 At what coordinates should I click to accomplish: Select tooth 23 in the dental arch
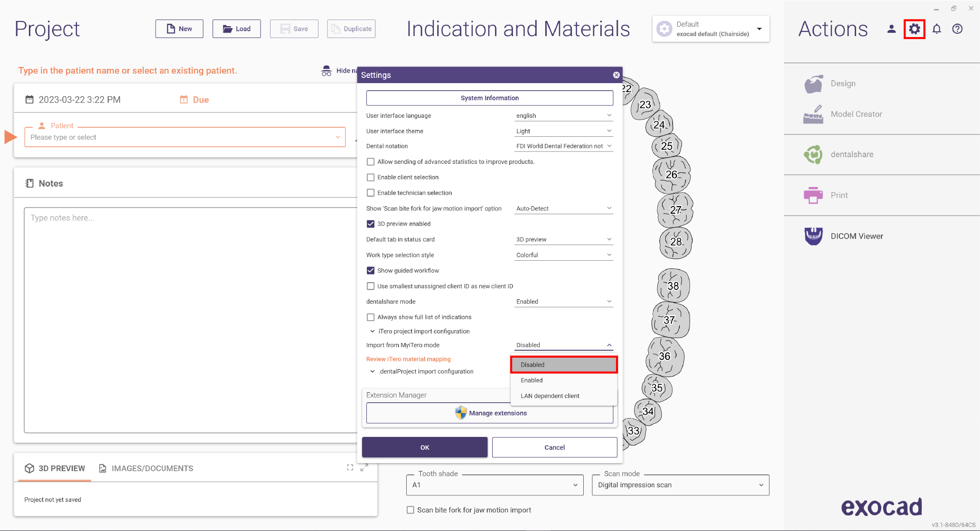click(x=645, y=104)
